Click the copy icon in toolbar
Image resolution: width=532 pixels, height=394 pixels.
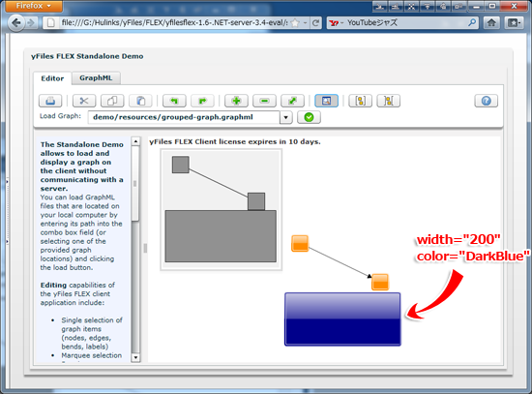[x=112, y=101]
